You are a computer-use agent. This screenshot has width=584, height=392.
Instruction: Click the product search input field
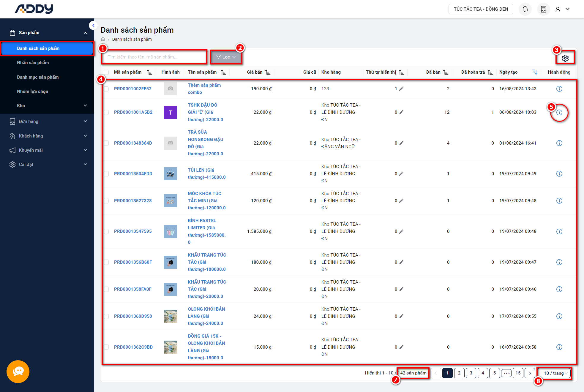point(154,57)
